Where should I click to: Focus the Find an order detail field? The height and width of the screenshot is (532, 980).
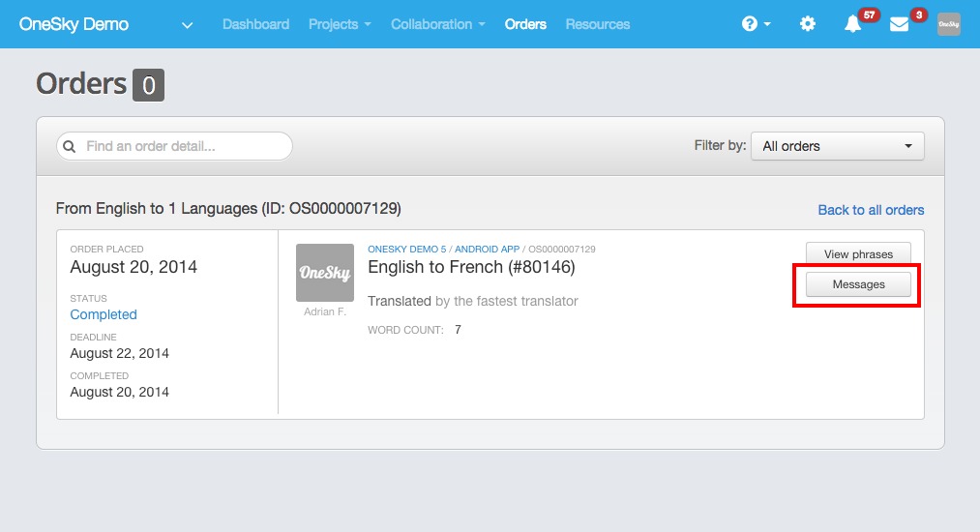coord(174,146)
